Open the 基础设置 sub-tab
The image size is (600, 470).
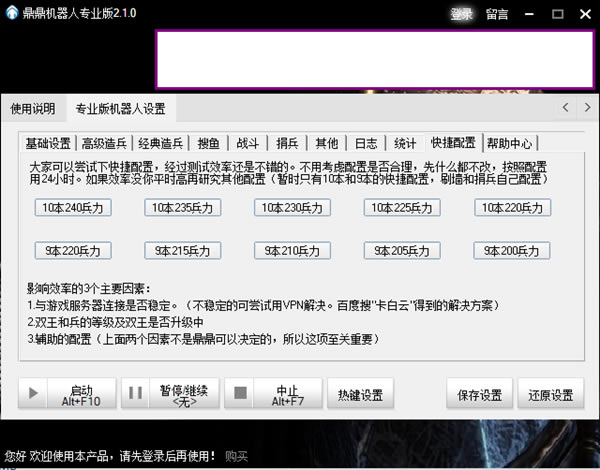tap(48, 143)
